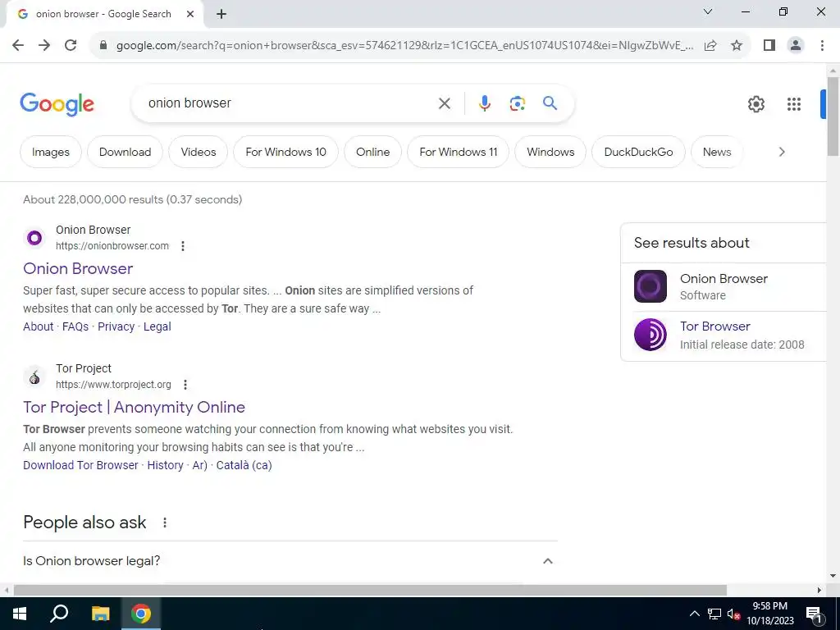
Task: Click the Tor Project onion favicon
Action: pyautogui.click(x=34, y=377)
